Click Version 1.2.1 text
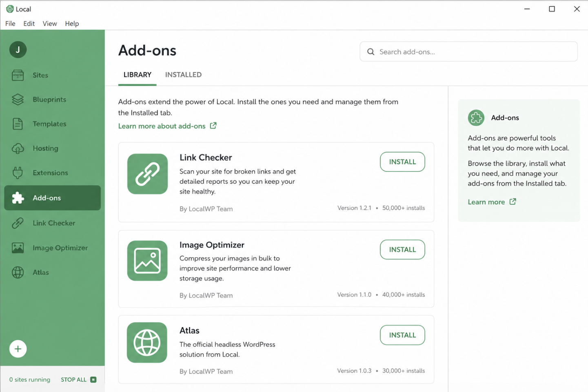The image size is (588, 392). tap(354, 208)
